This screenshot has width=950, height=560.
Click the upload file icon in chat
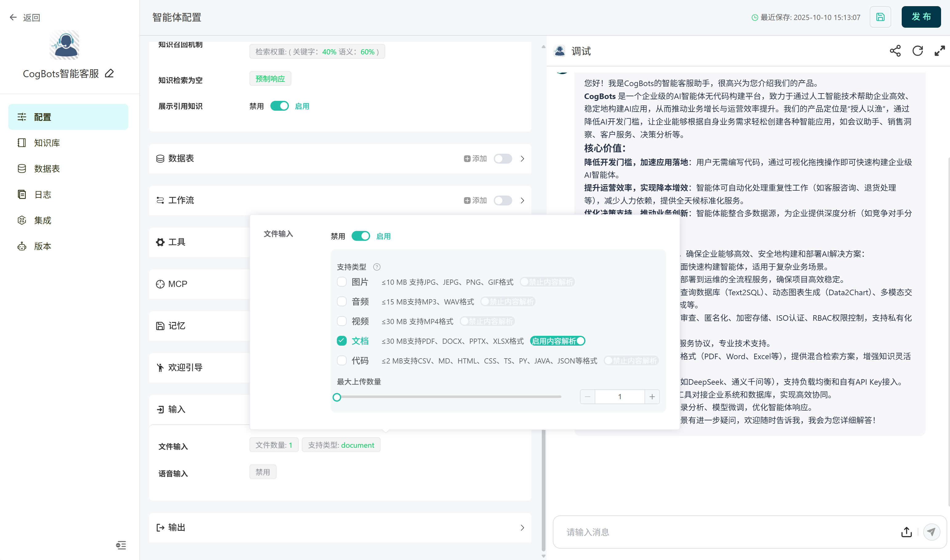pos(907,532)
